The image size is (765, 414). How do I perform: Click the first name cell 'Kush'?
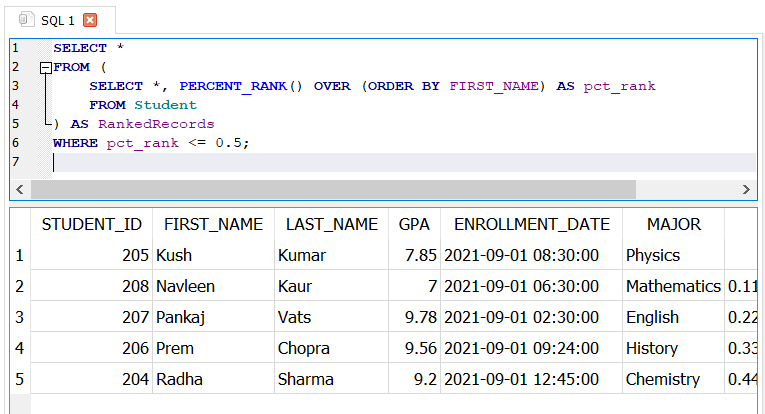tap(213, 255)
